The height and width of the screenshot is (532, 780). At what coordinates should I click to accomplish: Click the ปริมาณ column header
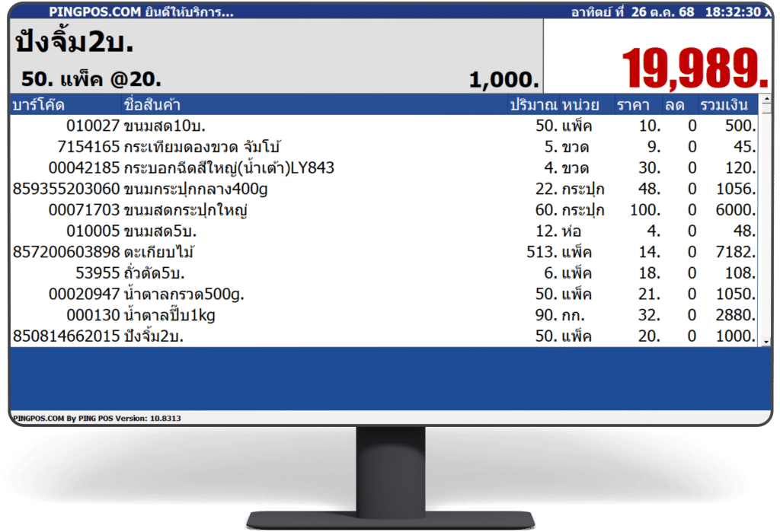535,105
